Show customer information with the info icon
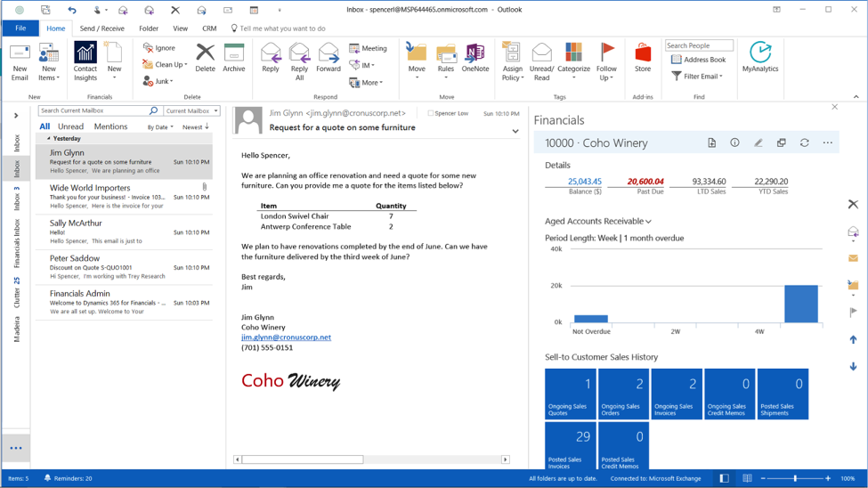Viewport: 868px width, 488px height. (x=734, y=142)
